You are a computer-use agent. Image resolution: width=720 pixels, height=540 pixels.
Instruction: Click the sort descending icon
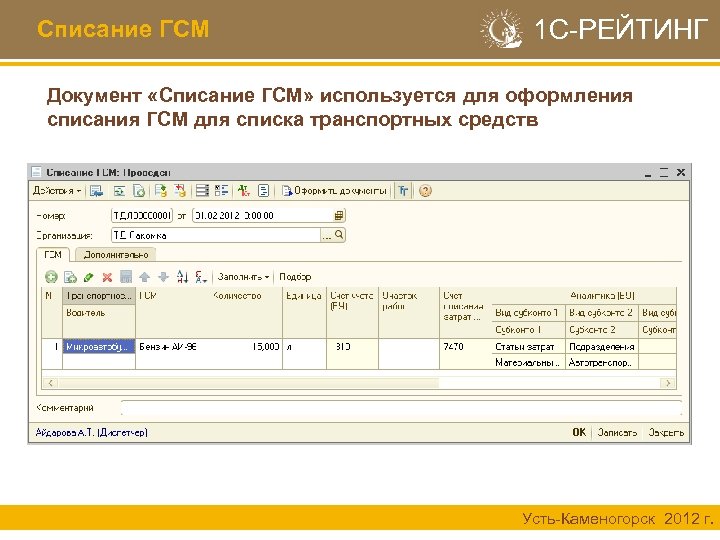point(201,277)
